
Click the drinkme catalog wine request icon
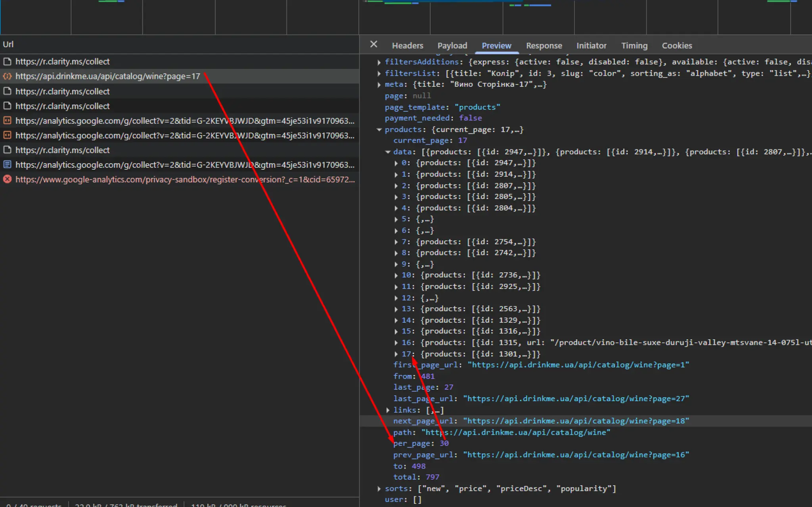click(x=7, y=76)
